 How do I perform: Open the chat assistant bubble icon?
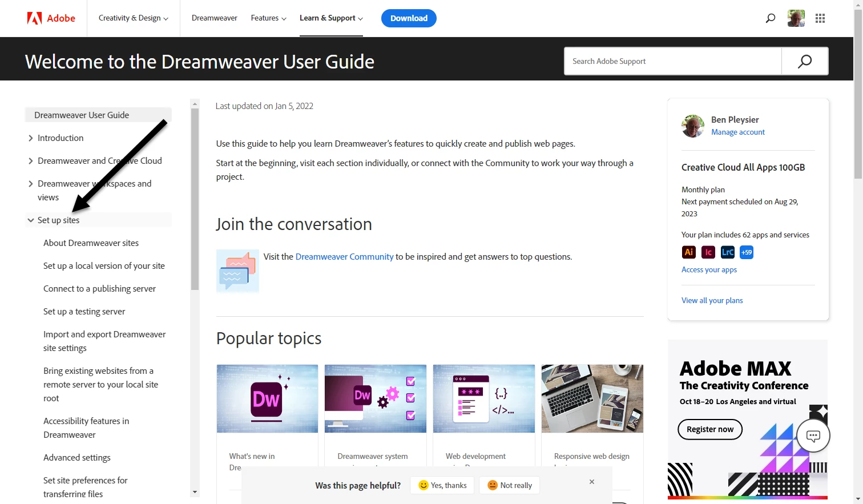(x=813, y=436)
